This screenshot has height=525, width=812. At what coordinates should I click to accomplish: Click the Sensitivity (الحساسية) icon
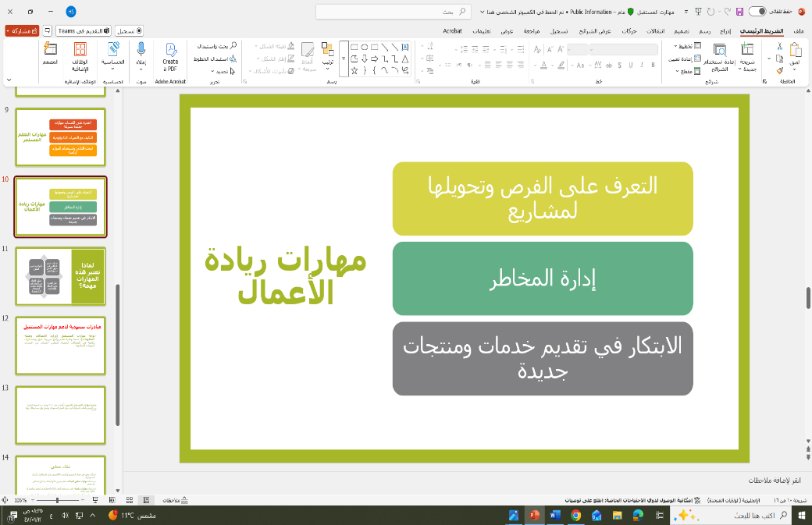113,55
